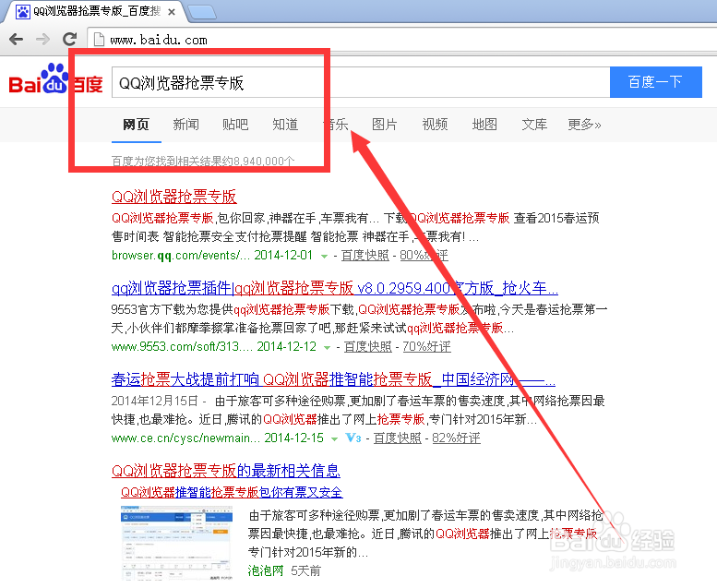This screenshot has width=717, height=588.
Task: Open a new tab with the new tab button
Action: (x=202, y=12)
